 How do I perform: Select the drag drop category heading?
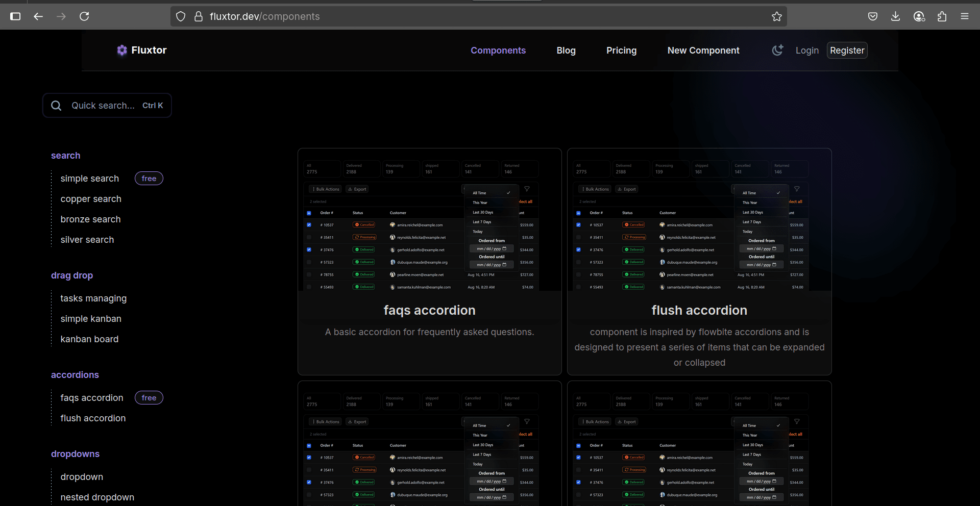point(72,275)
